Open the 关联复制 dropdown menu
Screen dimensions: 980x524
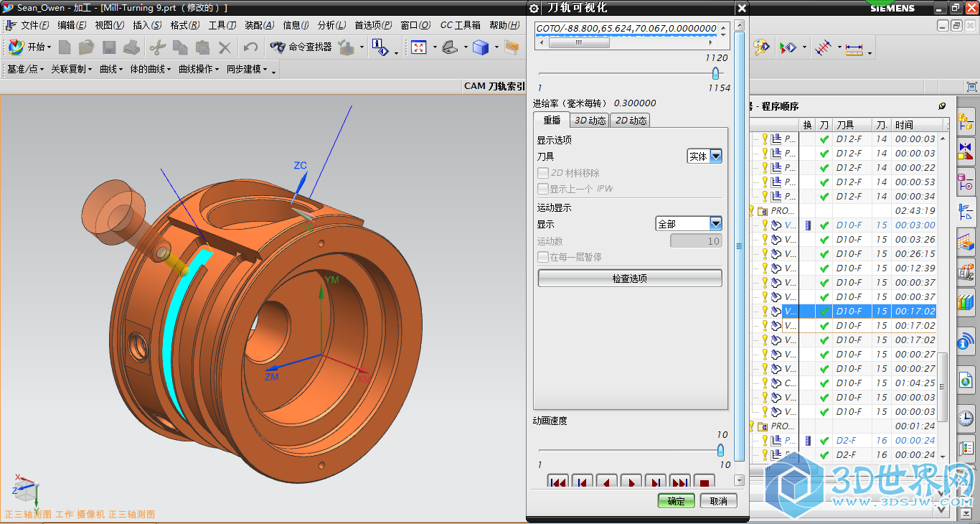71,70
